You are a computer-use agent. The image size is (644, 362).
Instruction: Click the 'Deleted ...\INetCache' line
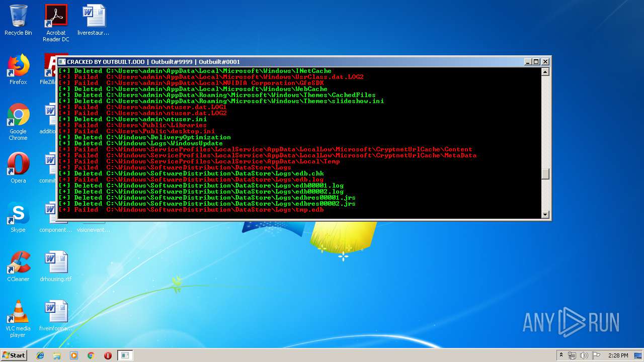click(195, 71)
